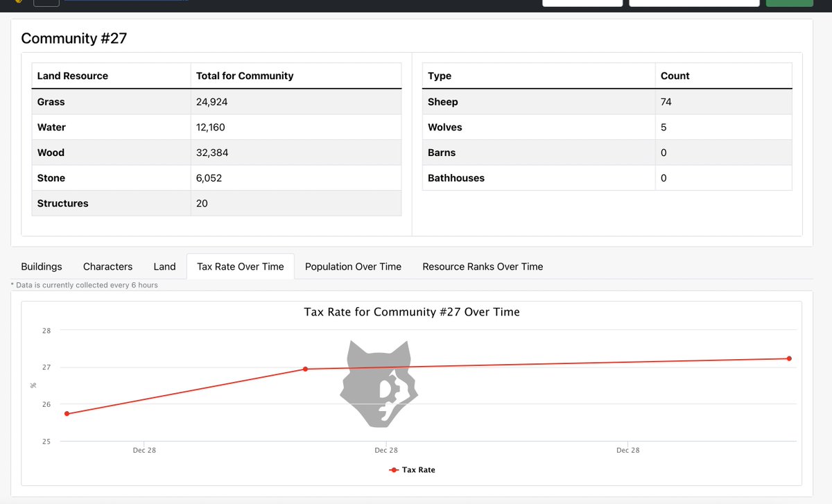Click the small box icon beside the wolf logo
832x504 pixels.
46,3
